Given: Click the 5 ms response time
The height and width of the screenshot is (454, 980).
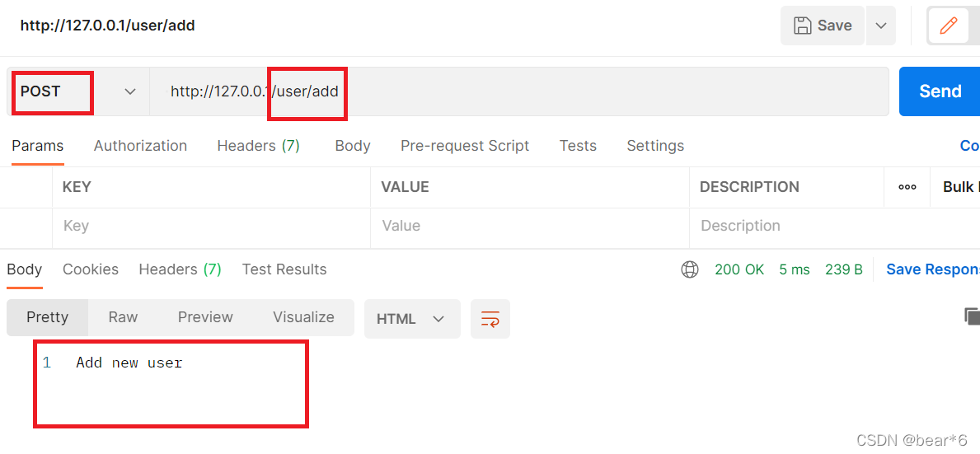Looking at the screenshot, I should (x=795, y=269).
